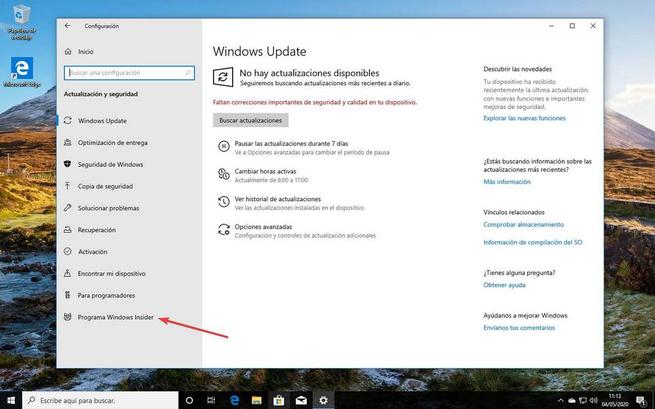Click the update status refresh icon

click(x=223, y=77)
